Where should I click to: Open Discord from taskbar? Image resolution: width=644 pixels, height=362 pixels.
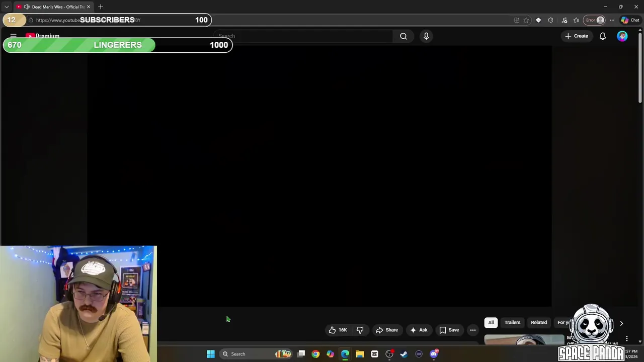coord(434,354)
